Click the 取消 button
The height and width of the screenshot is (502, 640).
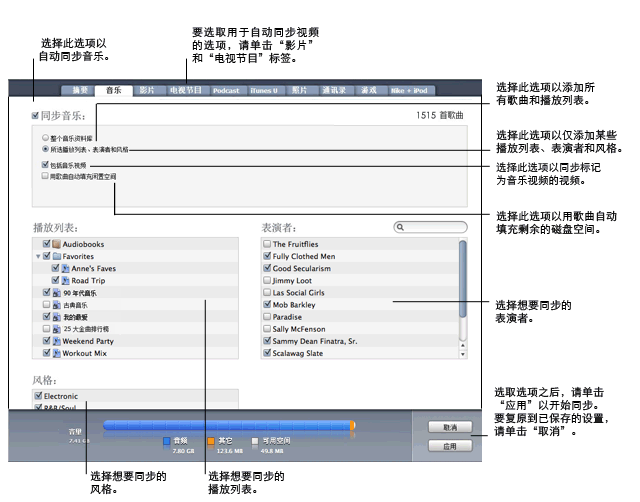coord(450,427)
